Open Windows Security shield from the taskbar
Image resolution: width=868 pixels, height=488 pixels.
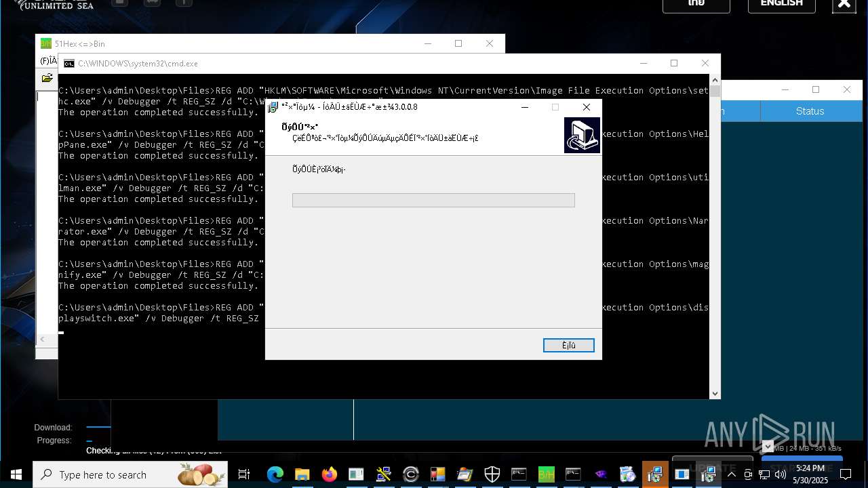(492, 474)
